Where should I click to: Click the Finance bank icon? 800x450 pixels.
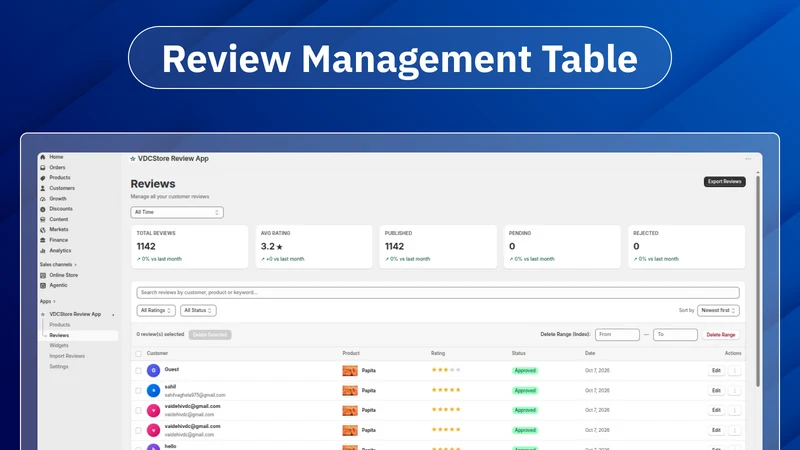tap(43, 240)
